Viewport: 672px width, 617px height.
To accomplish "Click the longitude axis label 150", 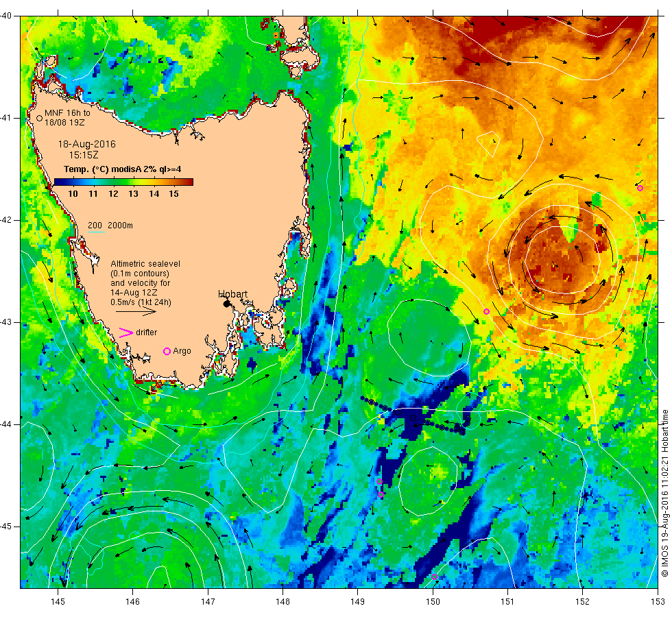I will coord(433,602).
